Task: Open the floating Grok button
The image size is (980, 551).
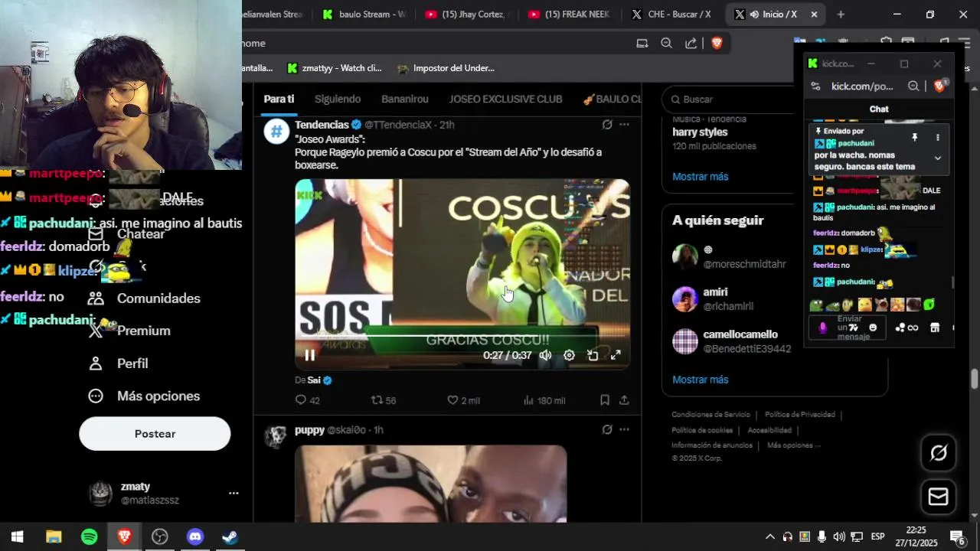Action: [938, 453]
